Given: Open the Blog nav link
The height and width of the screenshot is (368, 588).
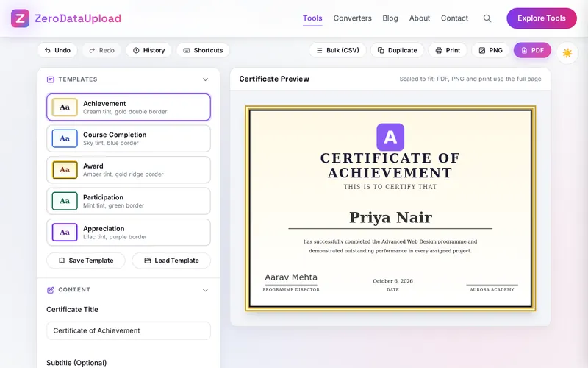Looking at the screenshot, I should pos(390,18).
